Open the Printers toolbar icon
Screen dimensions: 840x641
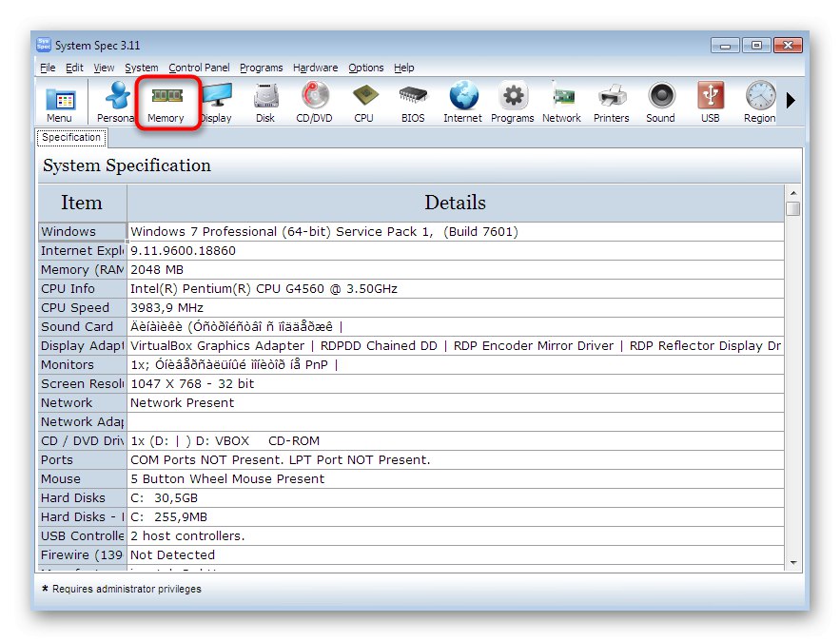[x=612, y=103]
